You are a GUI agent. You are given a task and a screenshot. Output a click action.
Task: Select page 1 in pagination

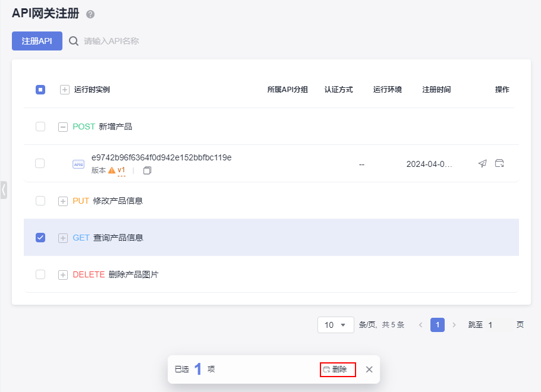coord(438,325)
